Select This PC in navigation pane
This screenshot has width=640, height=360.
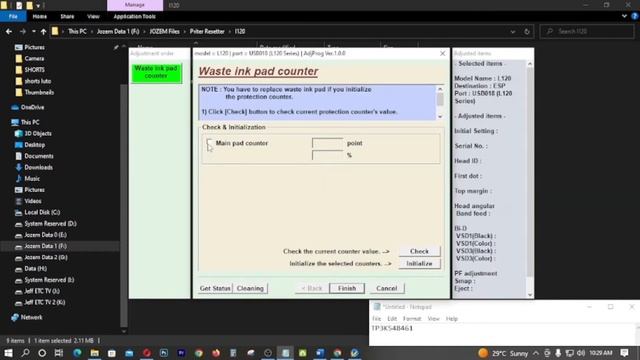tap(30, 122)
